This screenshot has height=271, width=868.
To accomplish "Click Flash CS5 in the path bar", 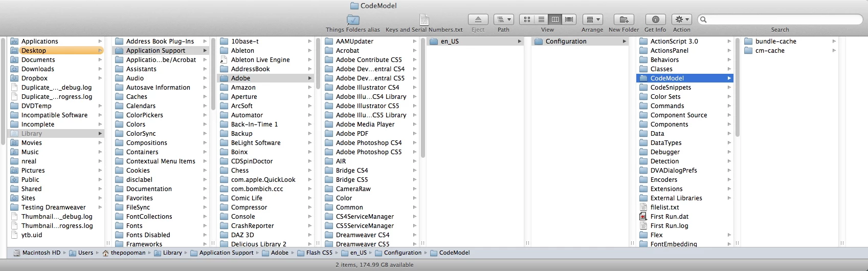I will (x=315, y=253).
